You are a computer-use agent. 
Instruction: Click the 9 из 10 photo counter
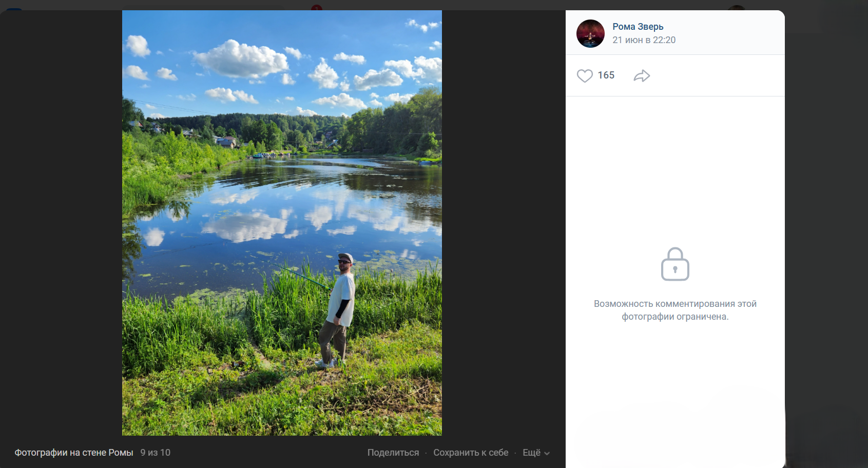point(156,453)
